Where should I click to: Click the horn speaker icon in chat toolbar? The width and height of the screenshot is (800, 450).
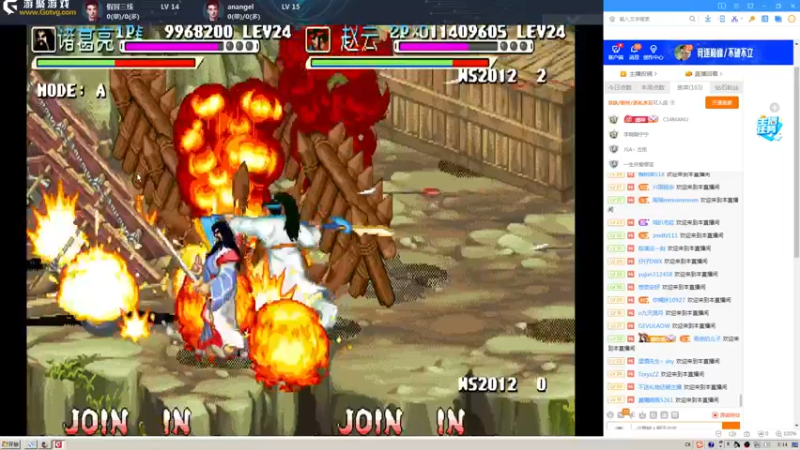click(x=633, y=415)
